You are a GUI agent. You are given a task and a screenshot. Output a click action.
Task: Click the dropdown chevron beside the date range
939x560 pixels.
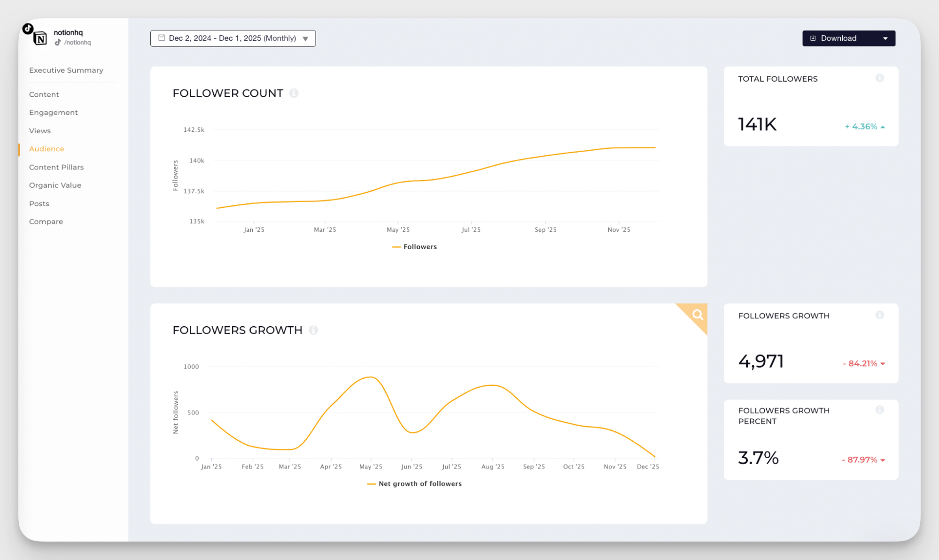tap(306, 38)
